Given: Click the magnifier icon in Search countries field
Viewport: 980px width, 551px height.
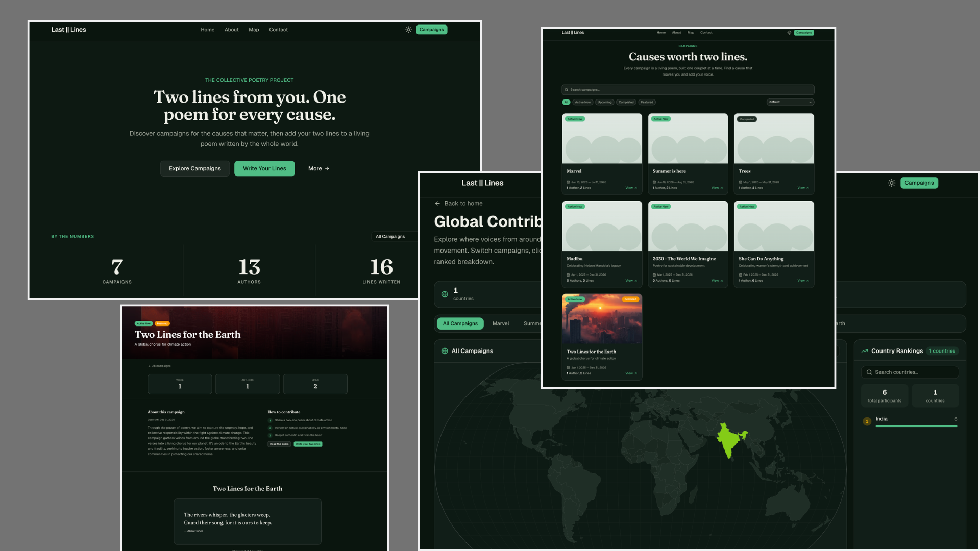Looking at the screenshot, I should click(x=869, y=372).
